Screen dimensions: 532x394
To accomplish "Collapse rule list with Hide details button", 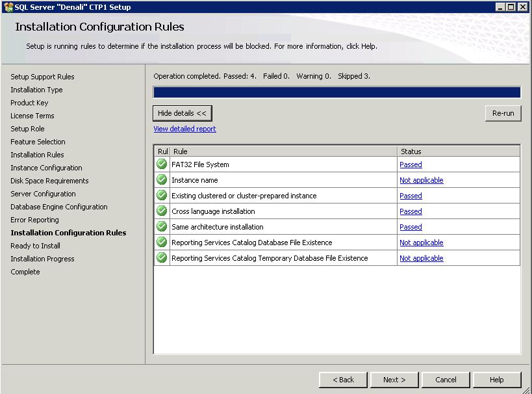I will click(182, 113).
